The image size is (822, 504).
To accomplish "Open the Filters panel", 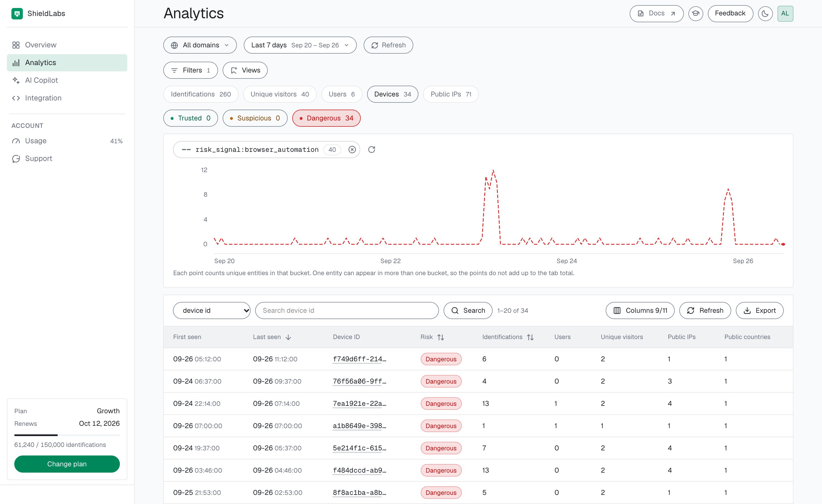I will coord(190,70).
